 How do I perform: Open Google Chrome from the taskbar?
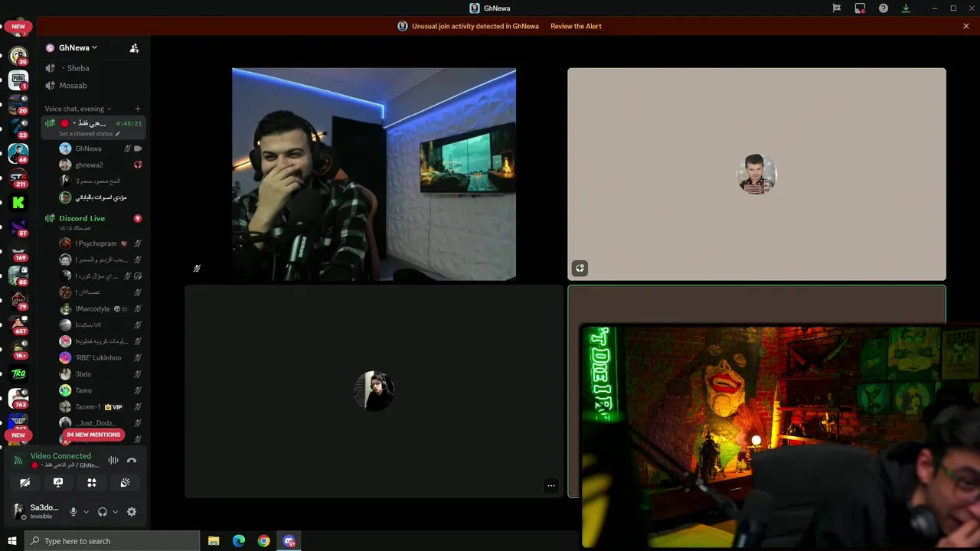(x=263, y=541)
